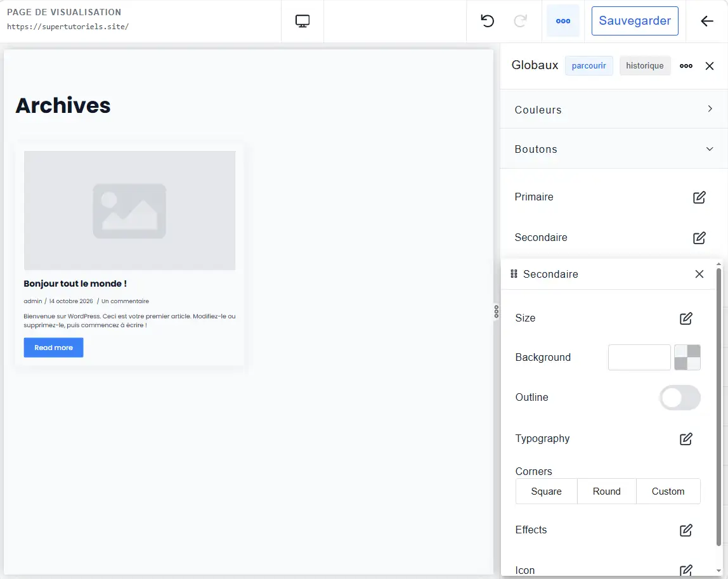Select Square corners option

coord(547,491)
